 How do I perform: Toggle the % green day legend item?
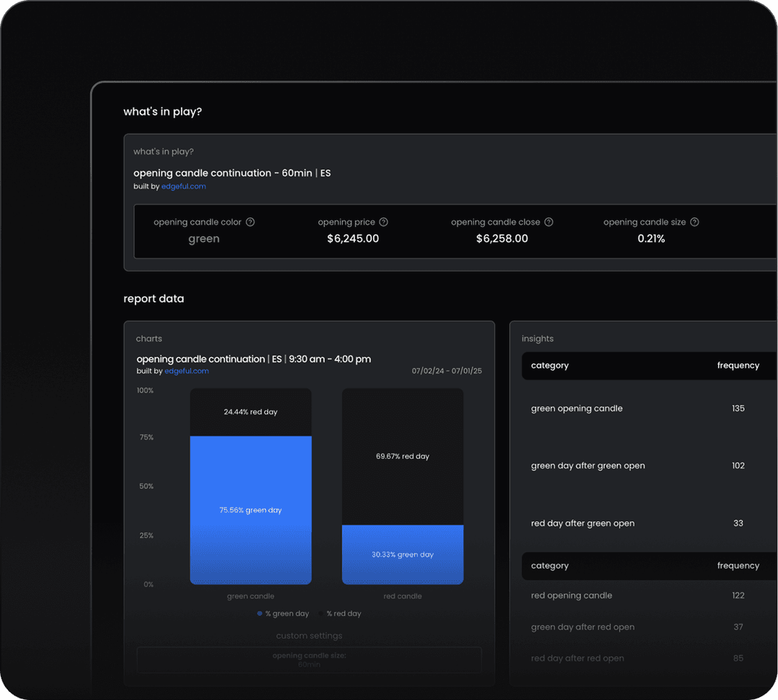tap(282, 613)
